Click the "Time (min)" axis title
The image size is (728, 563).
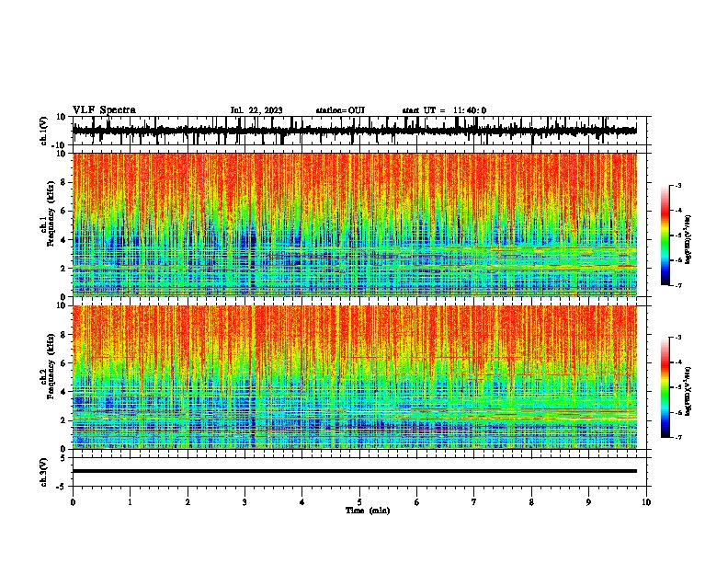368,511
